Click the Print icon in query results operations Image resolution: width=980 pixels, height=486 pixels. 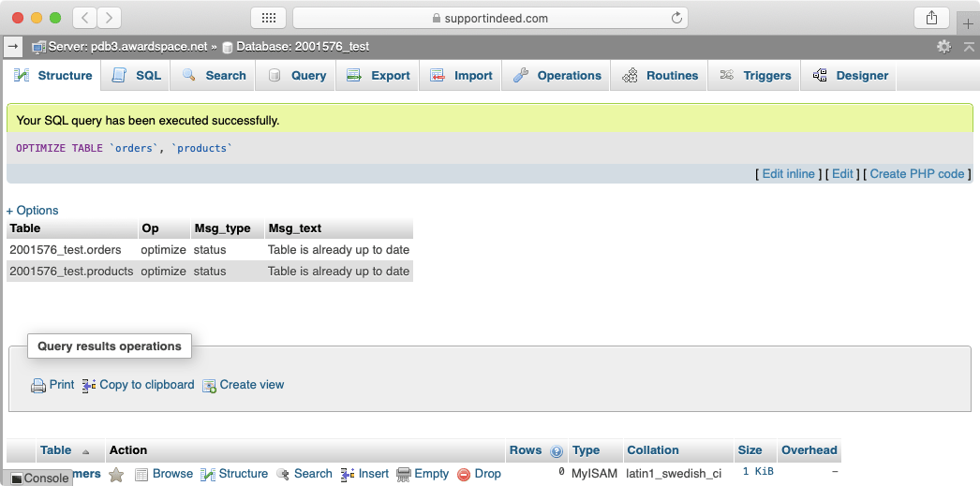(38, 385)
